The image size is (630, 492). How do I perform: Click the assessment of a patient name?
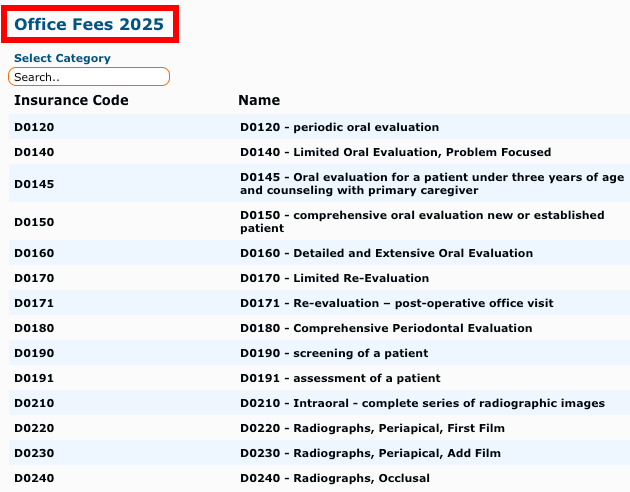coord(340,378)
